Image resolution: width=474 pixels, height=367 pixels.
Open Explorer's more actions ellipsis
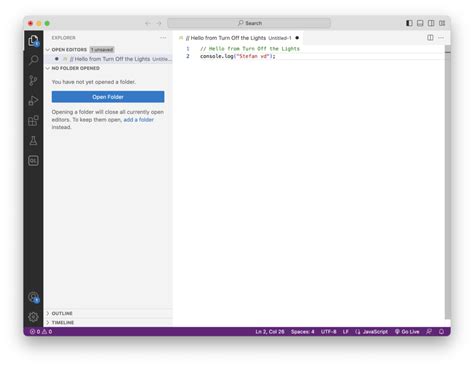coord(163,38)
